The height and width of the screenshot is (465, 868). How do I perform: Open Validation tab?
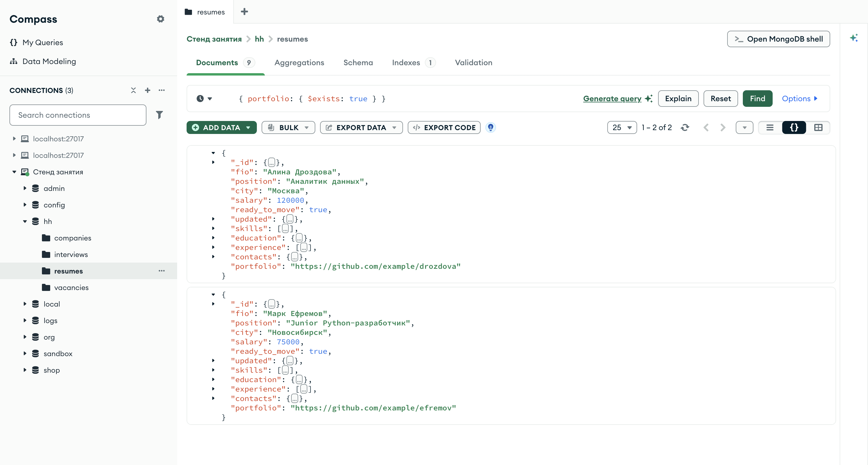pyautogui.click(x=474, y=63)
